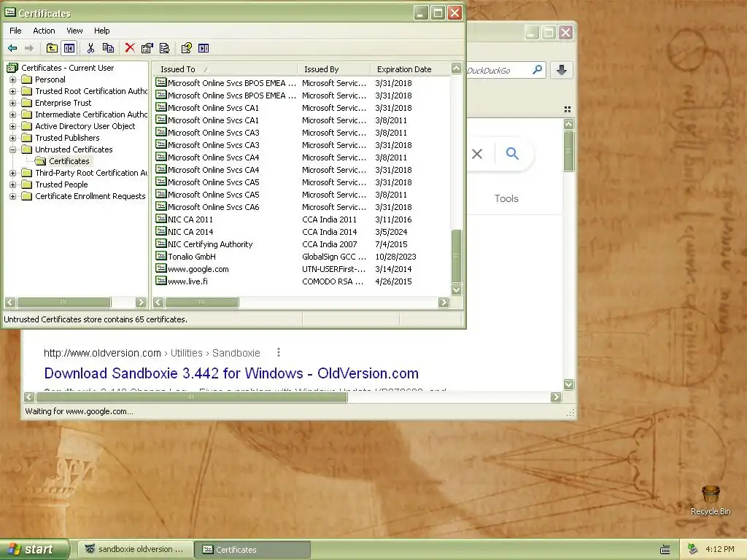
Task: Open the Action menu
Action: click(x=44, y=31)
